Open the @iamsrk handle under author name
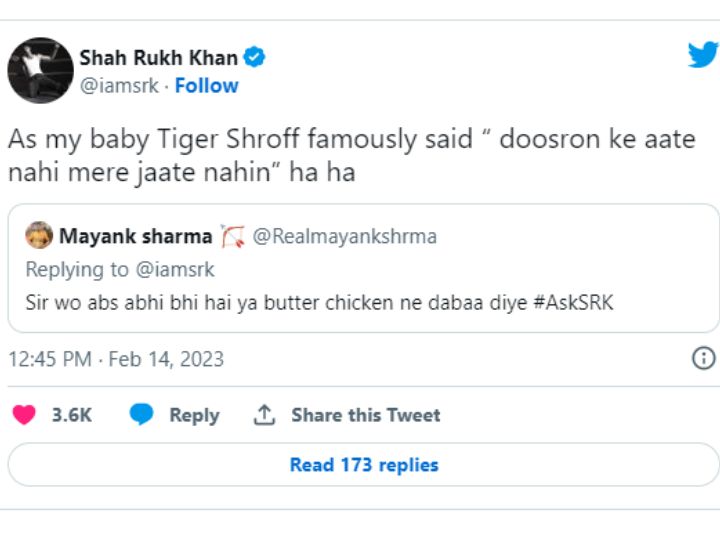Viewport: 720px width, 540px height. click(x=119, y=86)
